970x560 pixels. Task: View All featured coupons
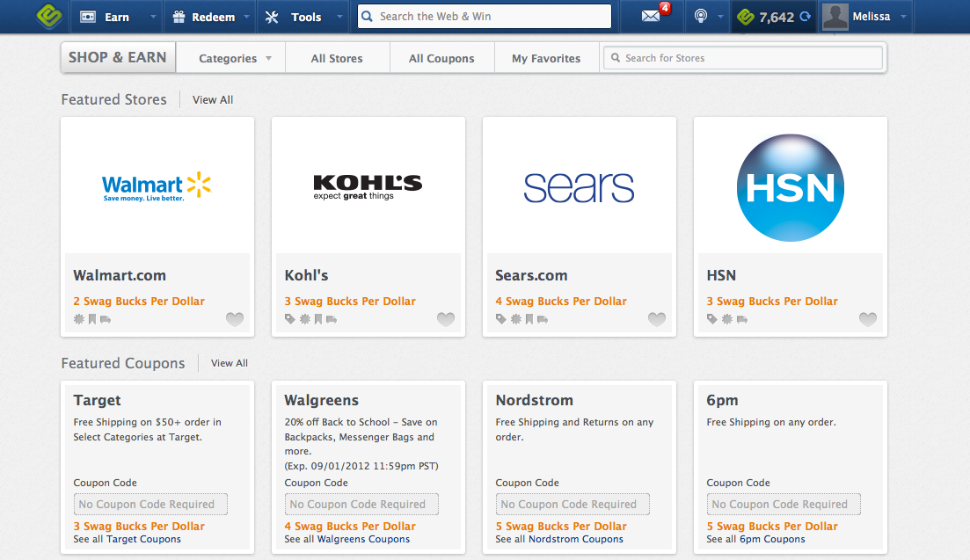point(229,363)
